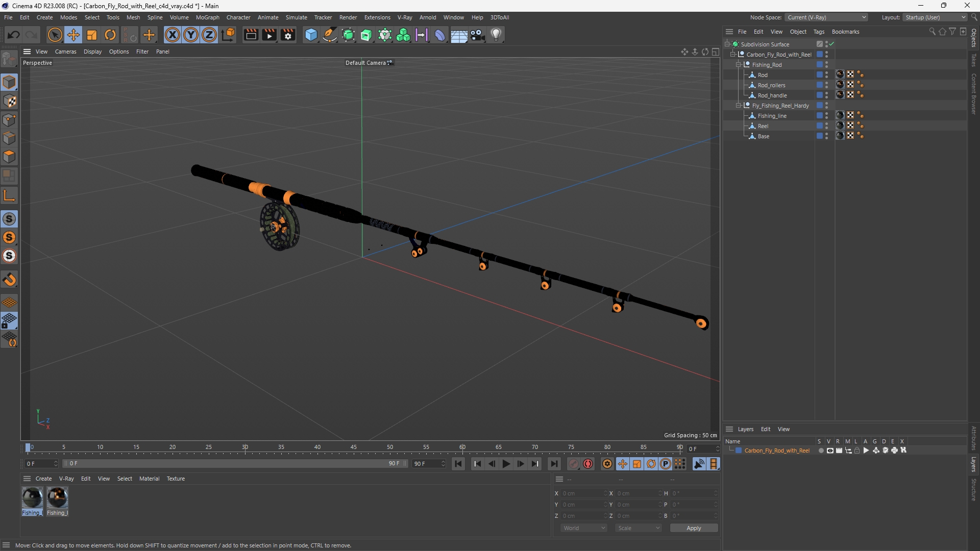Open the World coordinate system dropdown

click(584, 528)
